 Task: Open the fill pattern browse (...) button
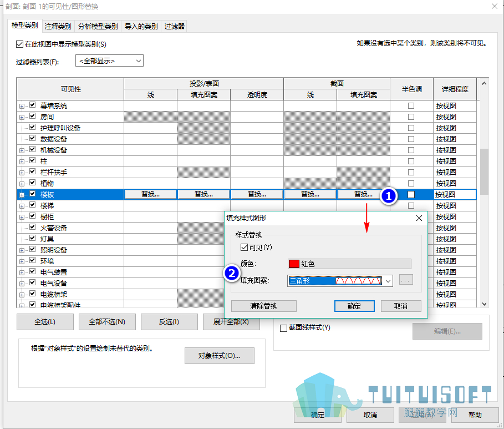406,280
